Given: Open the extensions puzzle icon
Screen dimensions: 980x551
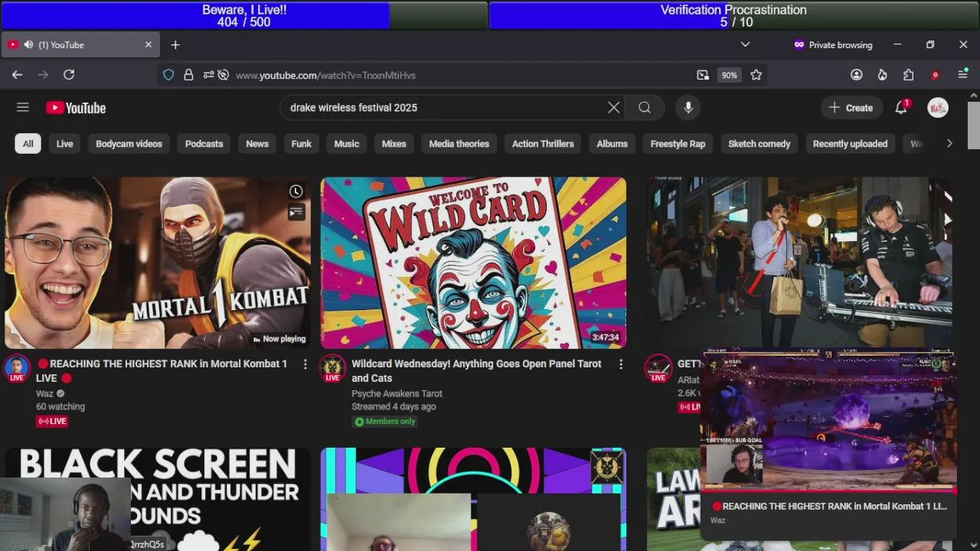Looking at the screenshot, I should click(908, 75).
